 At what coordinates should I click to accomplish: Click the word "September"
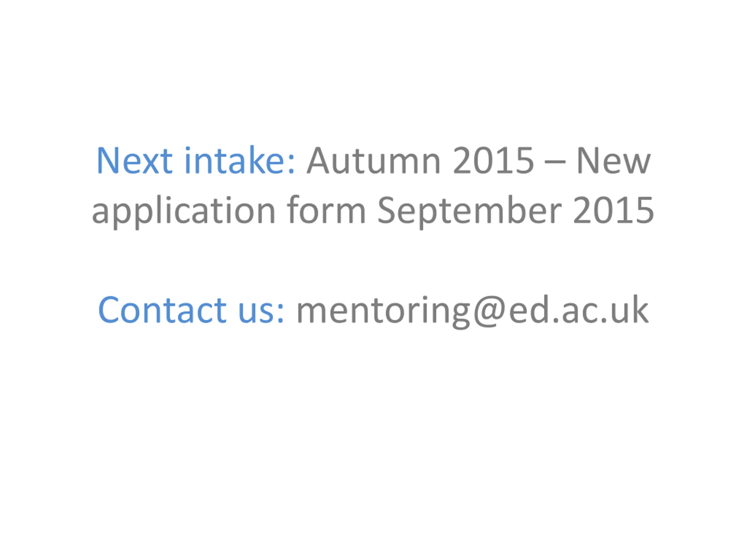[x=470, y=211]
